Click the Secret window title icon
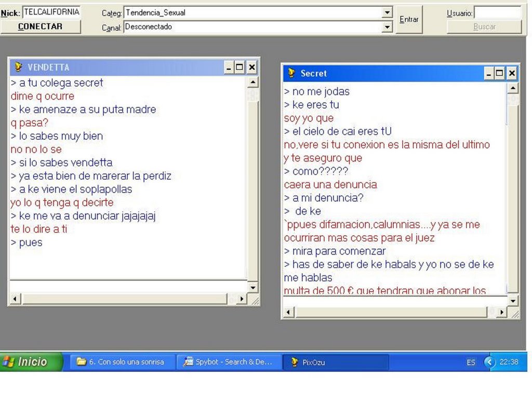The width and height of the screenshot is (532, 399). coord(292,73)
